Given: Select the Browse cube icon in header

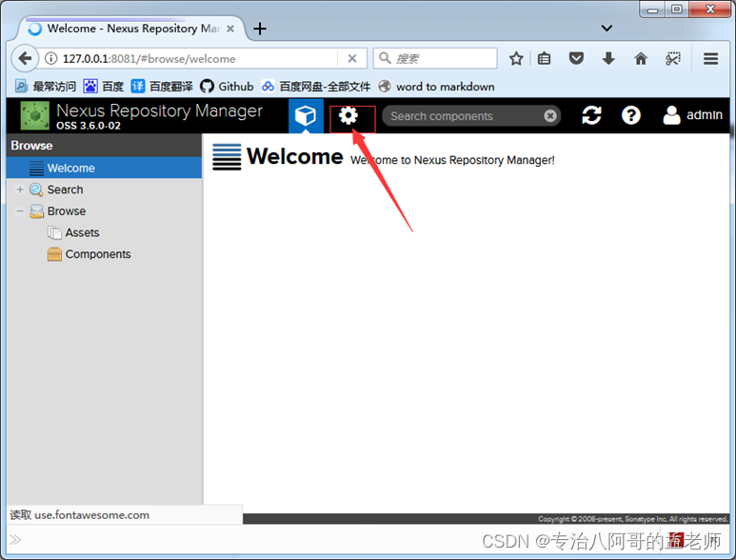Looking at the screenshot, I should point(306,115).
